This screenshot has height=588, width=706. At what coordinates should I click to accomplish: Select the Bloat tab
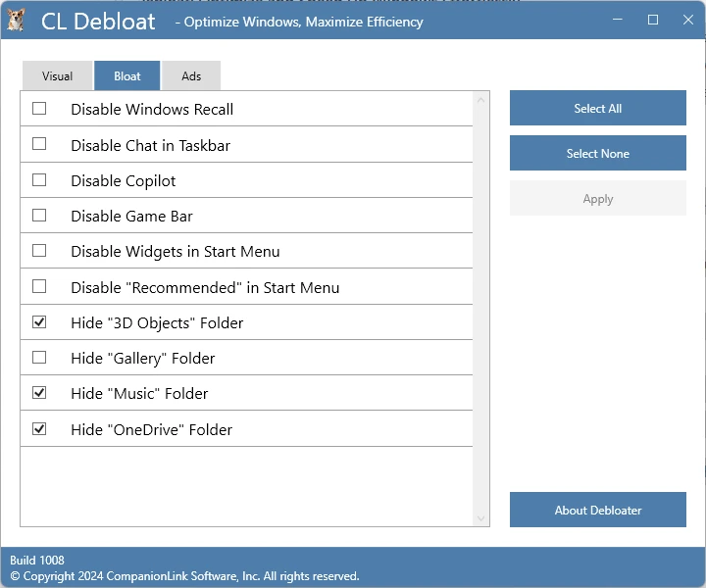pos(126,75)
